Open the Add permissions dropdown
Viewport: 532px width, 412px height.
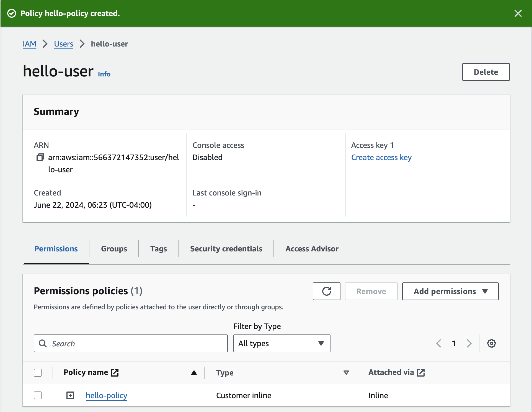450,291
